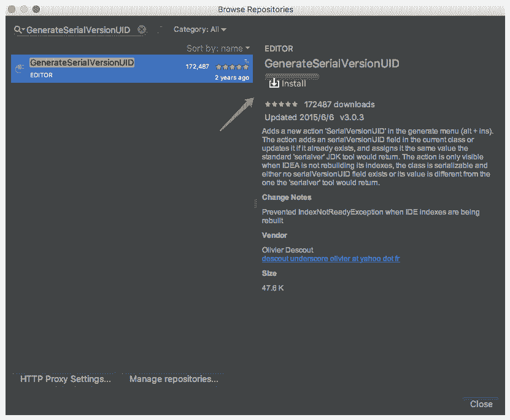510x420 pixels.
Task: Click the red window close button
Action: (x=12, y=9)
